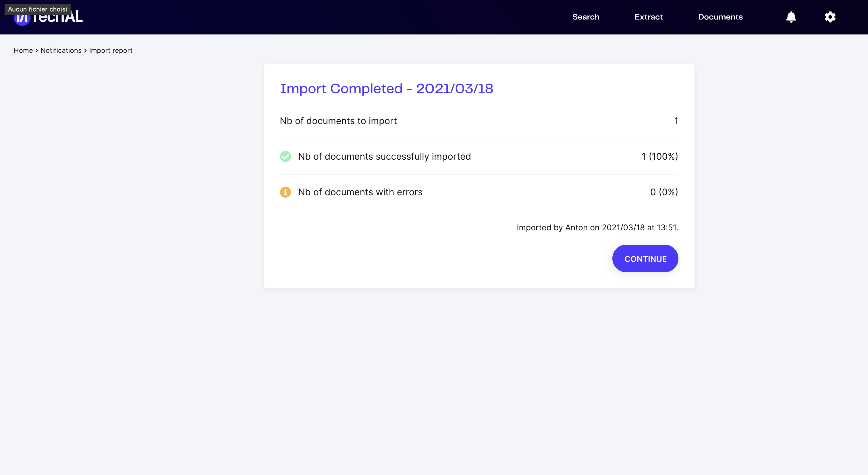The width and height of the screenshot is (868, 475).
Task: Open the Search menu item
Action: (x=586, y=17)
